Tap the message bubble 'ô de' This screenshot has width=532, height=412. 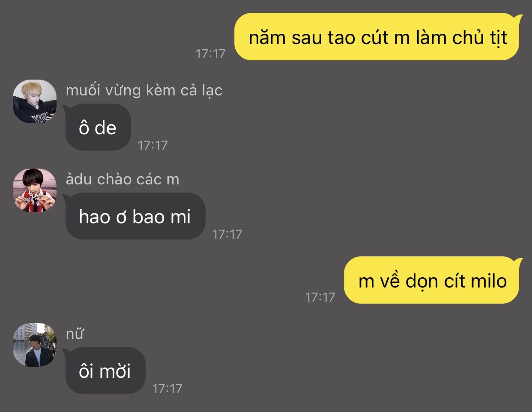click(x=97, y=127)
